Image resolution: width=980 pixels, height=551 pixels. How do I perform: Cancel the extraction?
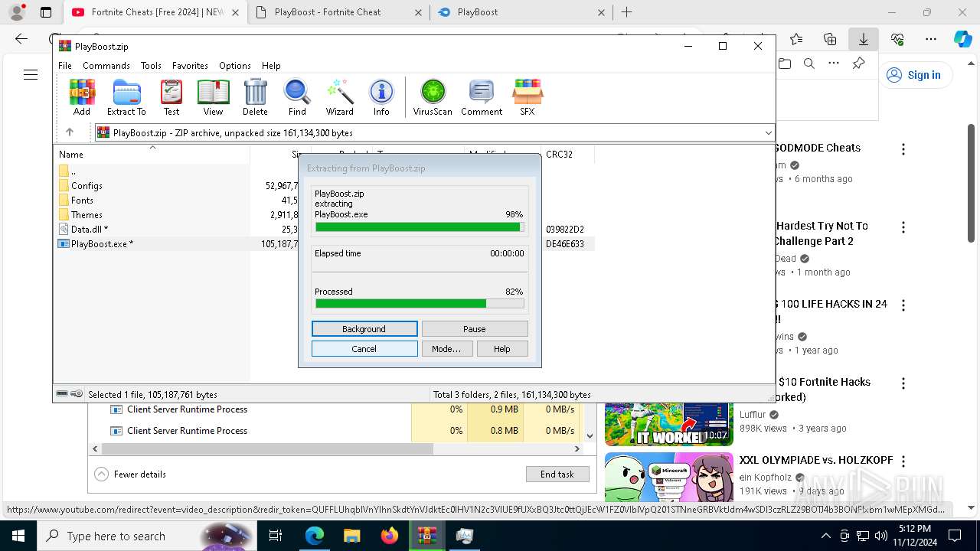click(x=364, y=348)
